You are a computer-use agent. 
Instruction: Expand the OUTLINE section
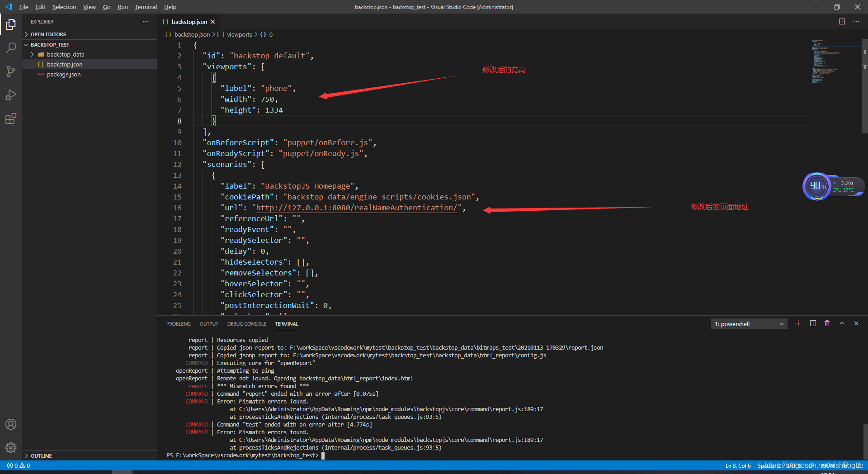[90, 456]
